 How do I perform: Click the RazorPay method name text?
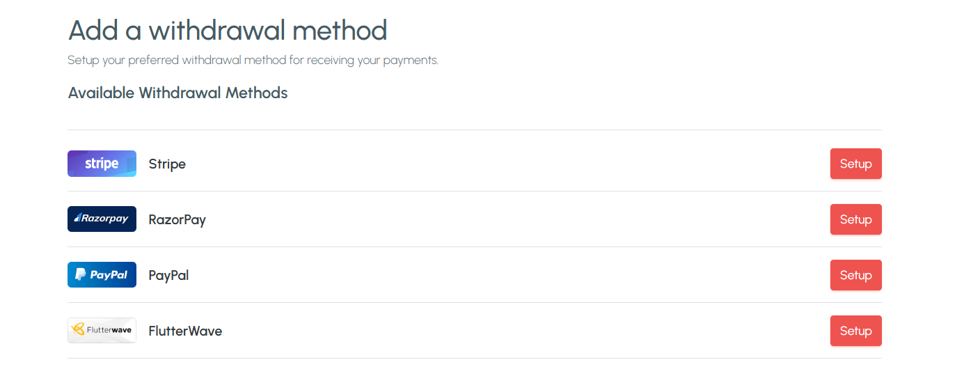177,220
